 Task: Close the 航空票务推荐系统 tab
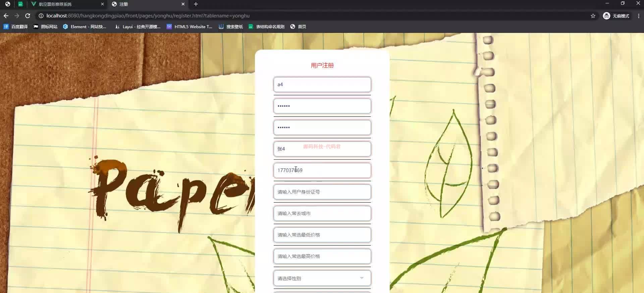click(102, 4)
